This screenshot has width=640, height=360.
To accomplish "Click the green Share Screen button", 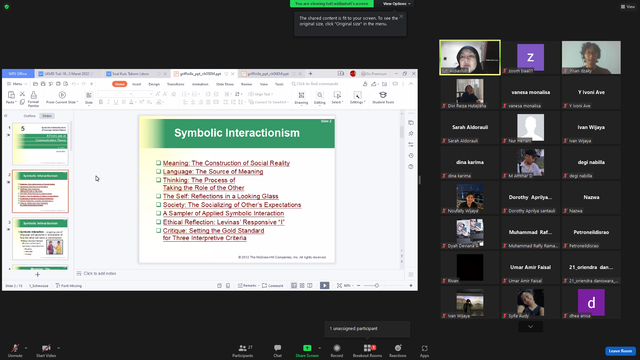I will pos(307,350).
